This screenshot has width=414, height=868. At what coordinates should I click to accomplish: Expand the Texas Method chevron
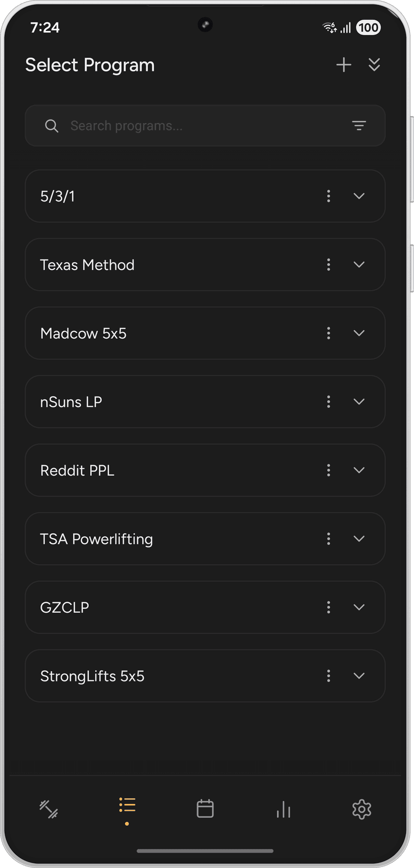tap(359, 265)
